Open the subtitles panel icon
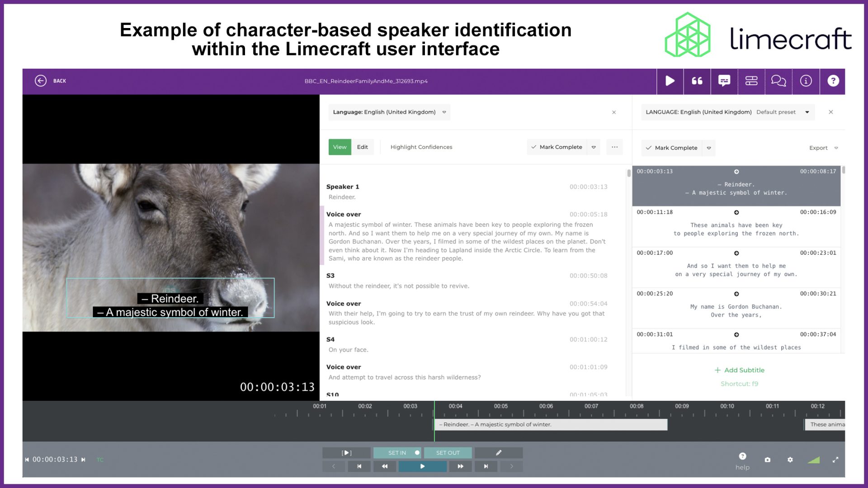The height and width of the screenshot is (488, 868). [724, 81]
